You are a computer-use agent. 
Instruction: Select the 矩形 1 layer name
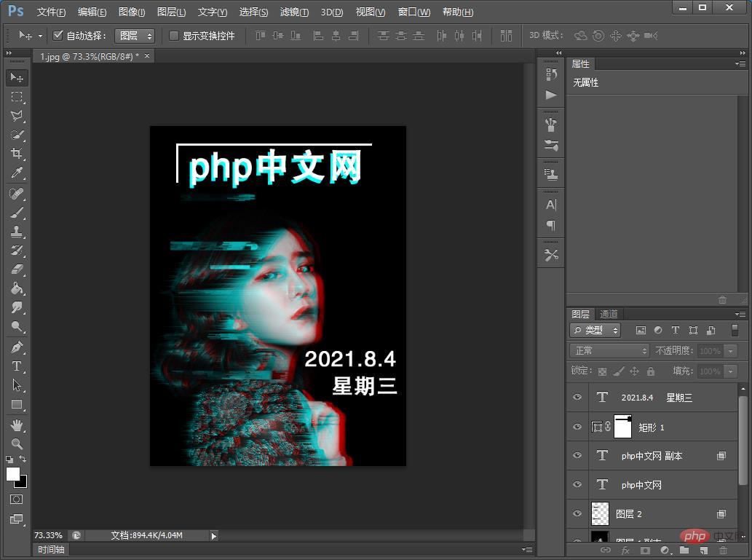pyautogui.click(x=652, y=427)
